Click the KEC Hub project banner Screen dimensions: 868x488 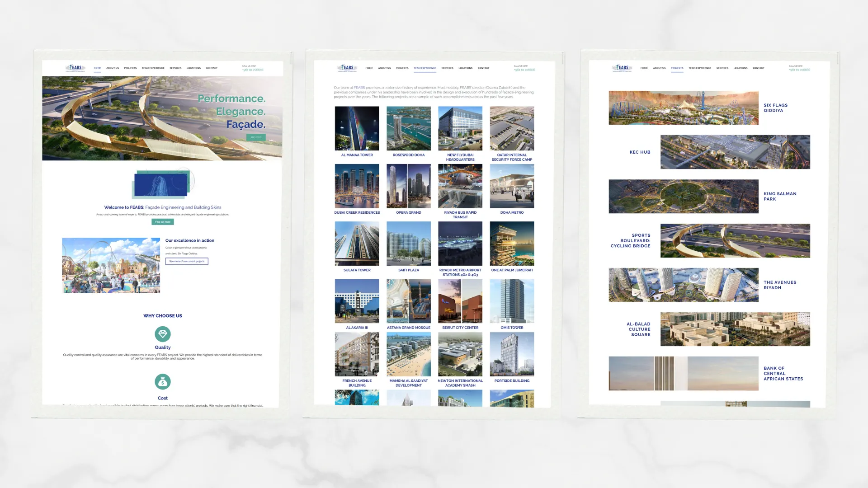(735, 152)
